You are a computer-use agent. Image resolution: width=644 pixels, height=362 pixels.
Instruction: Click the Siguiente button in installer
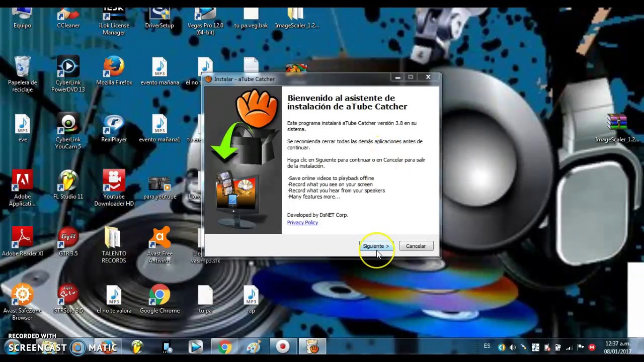(x=376, y=246)
